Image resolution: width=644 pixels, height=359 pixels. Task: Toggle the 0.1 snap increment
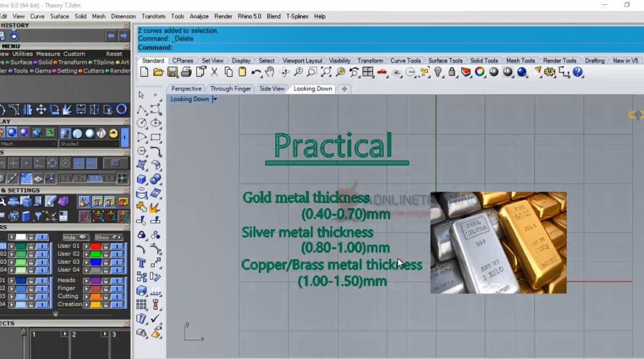click(66, 179)
